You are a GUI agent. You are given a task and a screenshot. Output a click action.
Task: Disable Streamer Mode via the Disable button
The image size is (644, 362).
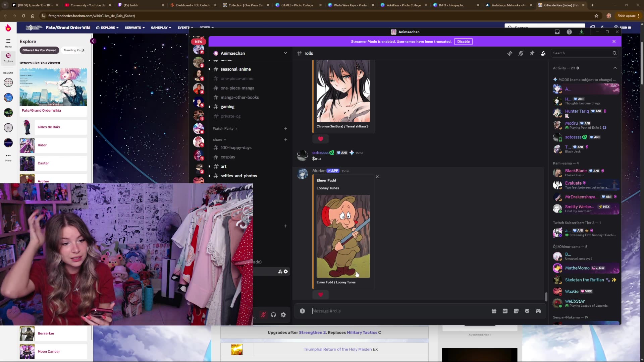coord(463,41)
